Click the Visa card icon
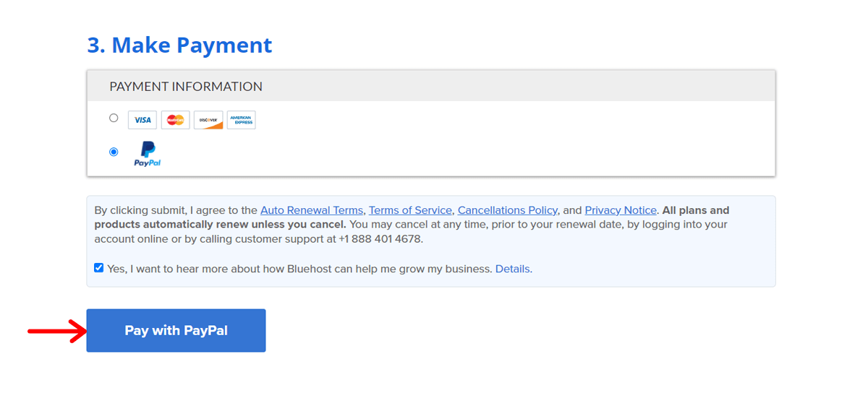This screenshot has width=868, height=393. (142, 120)
